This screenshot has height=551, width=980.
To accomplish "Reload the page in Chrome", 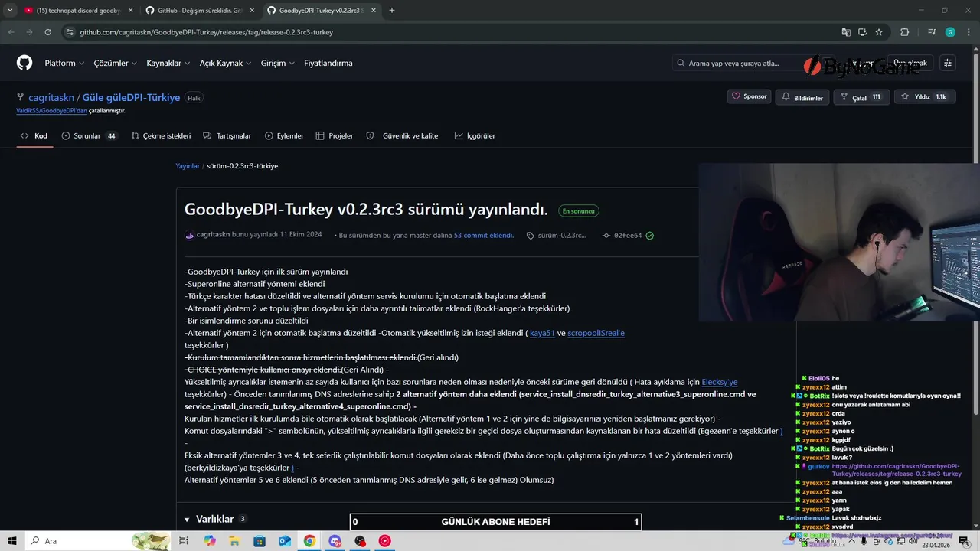I will point(47,32).
